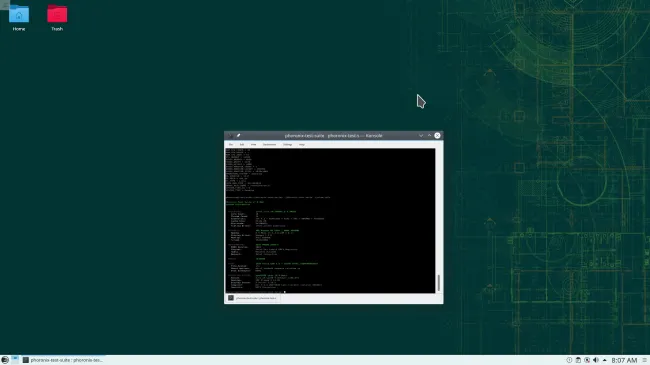This screenshot has width=650, height=365.
Task: Open the Konsole View menu
Action: coord(253,144)
